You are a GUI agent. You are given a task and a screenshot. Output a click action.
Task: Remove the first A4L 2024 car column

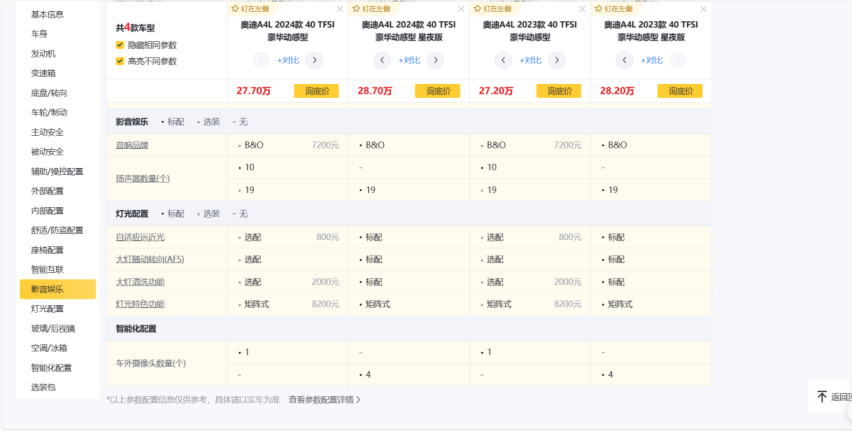(339, 9)
